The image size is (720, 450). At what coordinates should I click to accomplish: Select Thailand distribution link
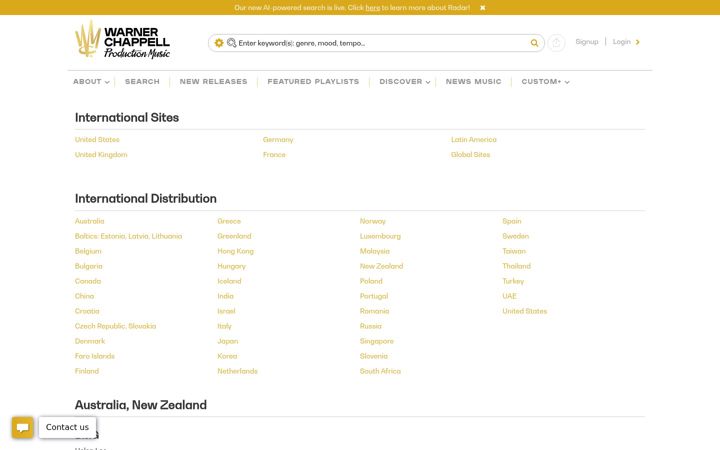[517, 266]
